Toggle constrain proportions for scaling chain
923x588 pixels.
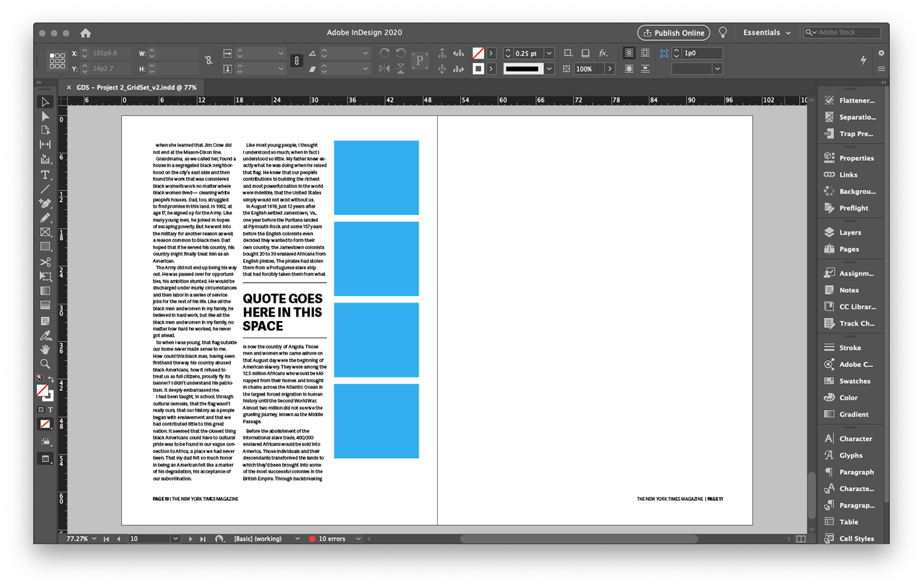(x=297, y=61)
